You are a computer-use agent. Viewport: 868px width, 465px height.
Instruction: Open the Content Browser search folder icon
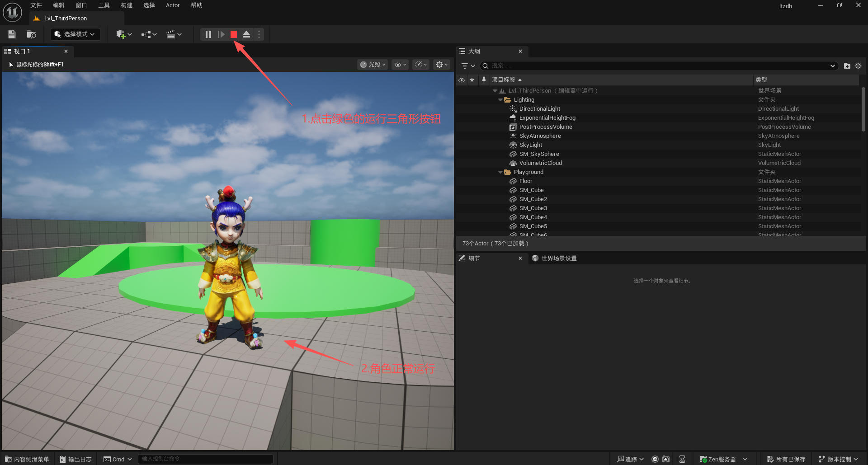pyautogui.click(x=31, y=34)
